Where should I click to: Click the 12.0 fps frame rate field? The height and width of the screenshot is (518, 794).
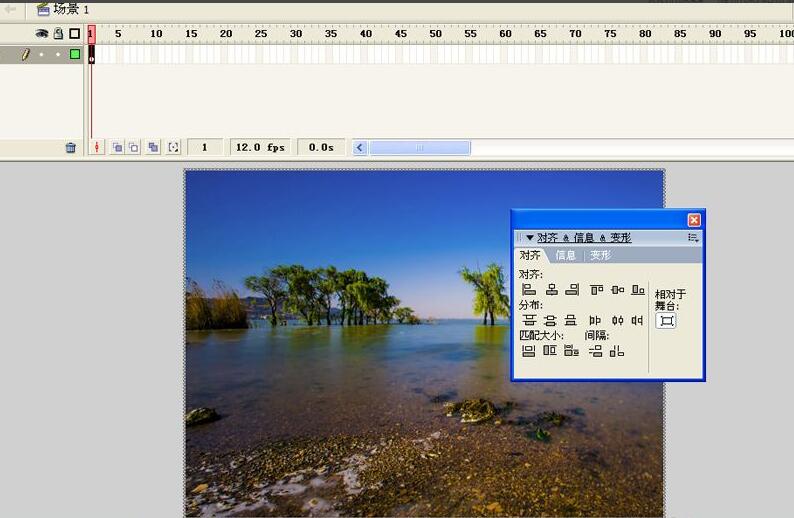tap(260, 147)
